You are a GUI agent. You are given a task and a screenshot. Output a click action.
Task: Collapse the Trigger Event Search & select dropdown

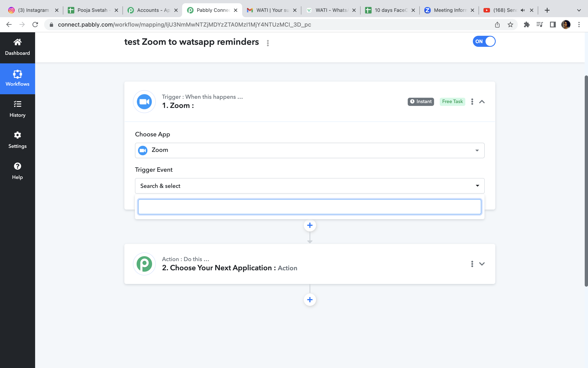[310, 186]
